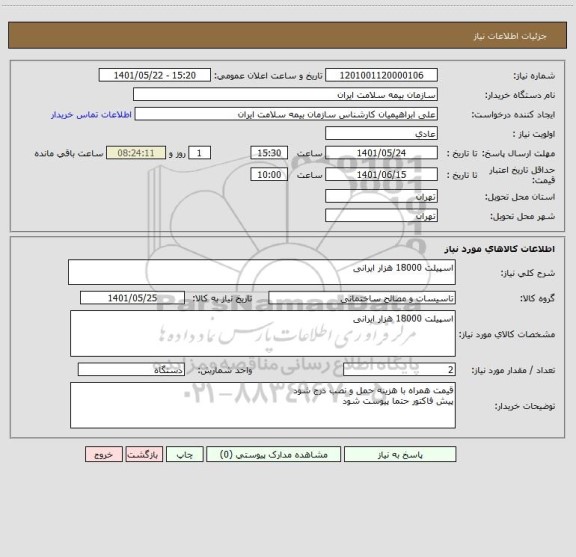Click label 'شماره نیاز:'
Image resolution: width=576 pixels, height=557 pixels.
tap(534, 76)
